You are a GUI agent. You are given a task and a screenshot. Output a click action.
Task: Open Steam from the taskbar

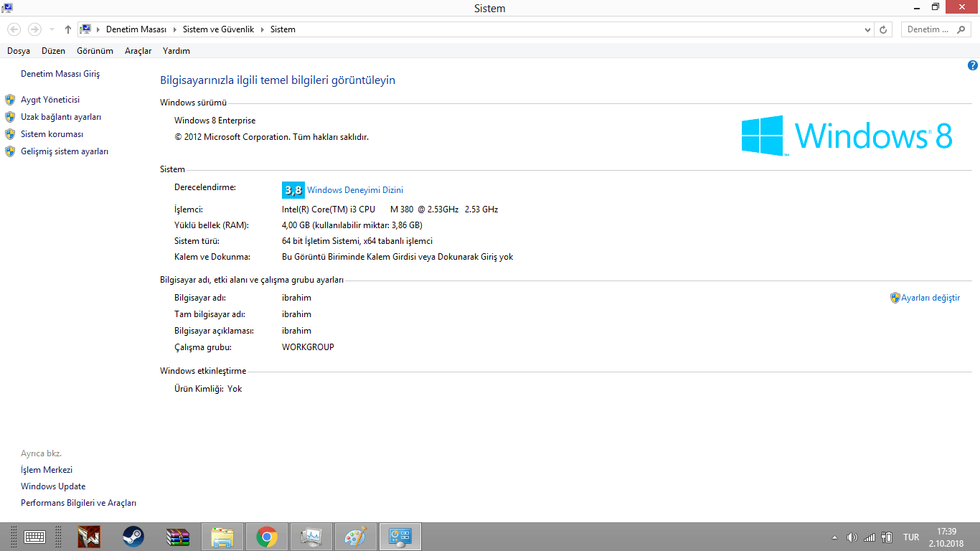(x=133, y=537)
